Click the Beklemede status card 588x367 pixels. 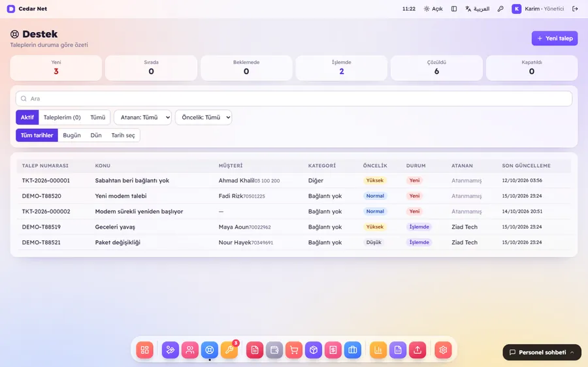pos(246,68)
